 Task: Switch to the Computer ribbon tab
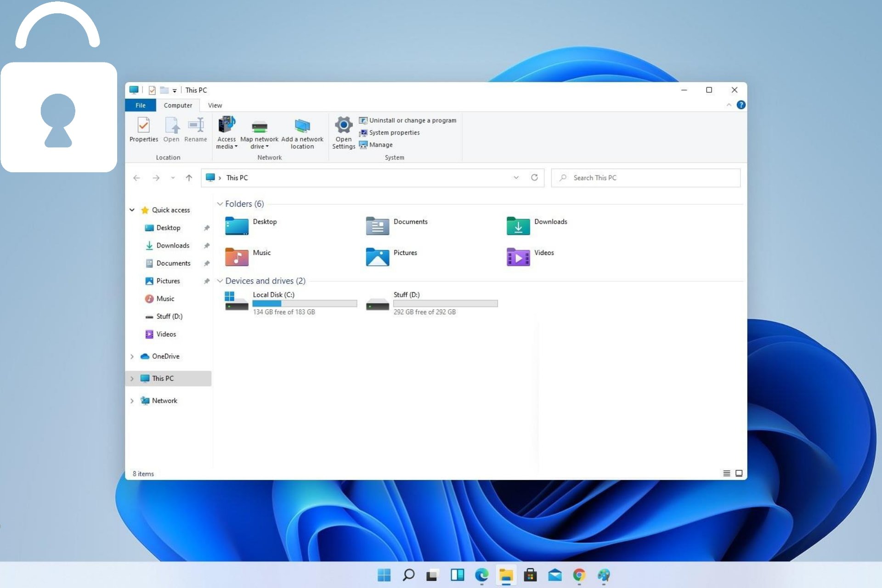(178, 105)
